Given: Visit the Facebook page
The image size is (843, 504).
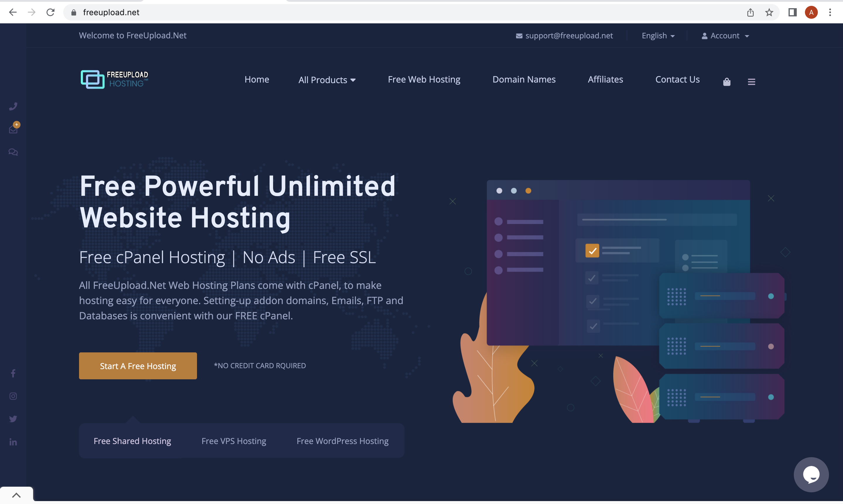Looking at the screenshot, I should [x=13, y=373].
